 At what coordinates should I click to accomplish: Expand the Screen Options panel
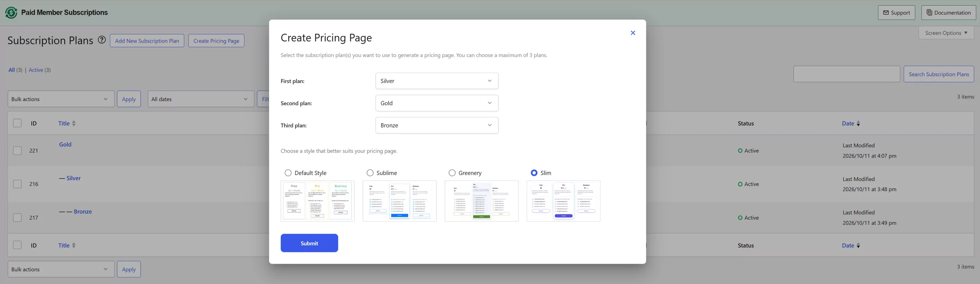946,33
